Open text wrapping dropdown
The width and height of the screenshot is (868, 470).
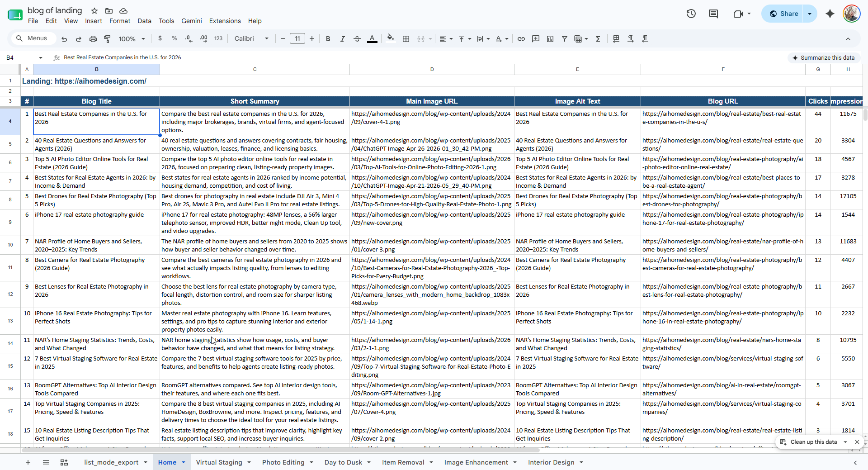pyautogui.click(x=483, y=39)
